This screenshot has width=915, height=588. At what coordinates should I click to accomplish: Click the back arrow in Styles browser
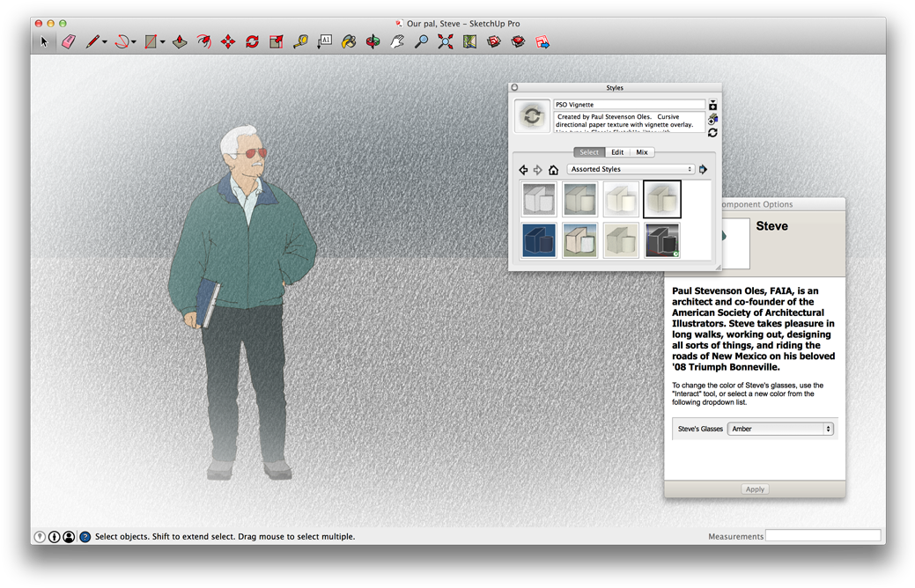tap(523, 170)
